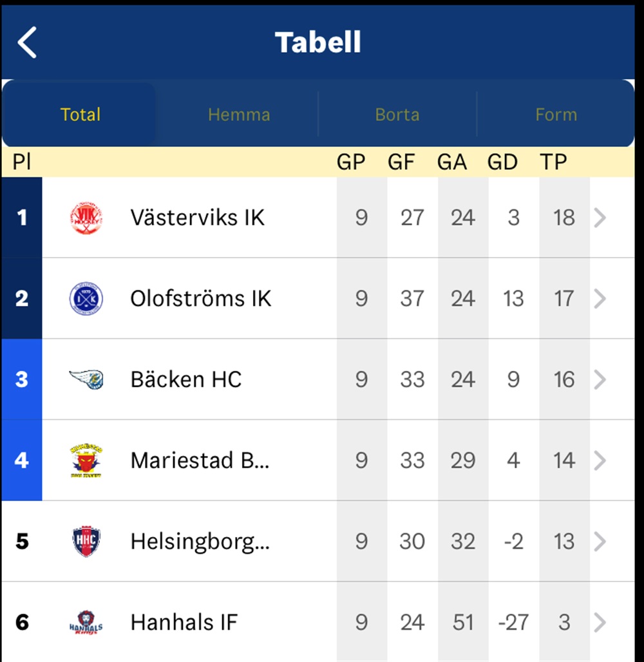Expand Västerviks IK row chevron
This screenshot has width=644, height=662.
pyautogui.click(x=600, y=218)
